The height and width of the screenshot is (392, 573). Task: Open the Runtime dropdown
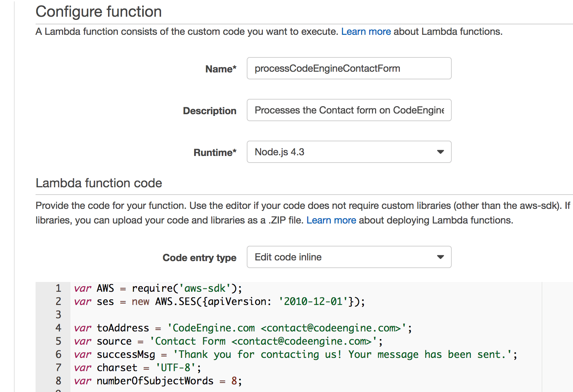(349, 152)
